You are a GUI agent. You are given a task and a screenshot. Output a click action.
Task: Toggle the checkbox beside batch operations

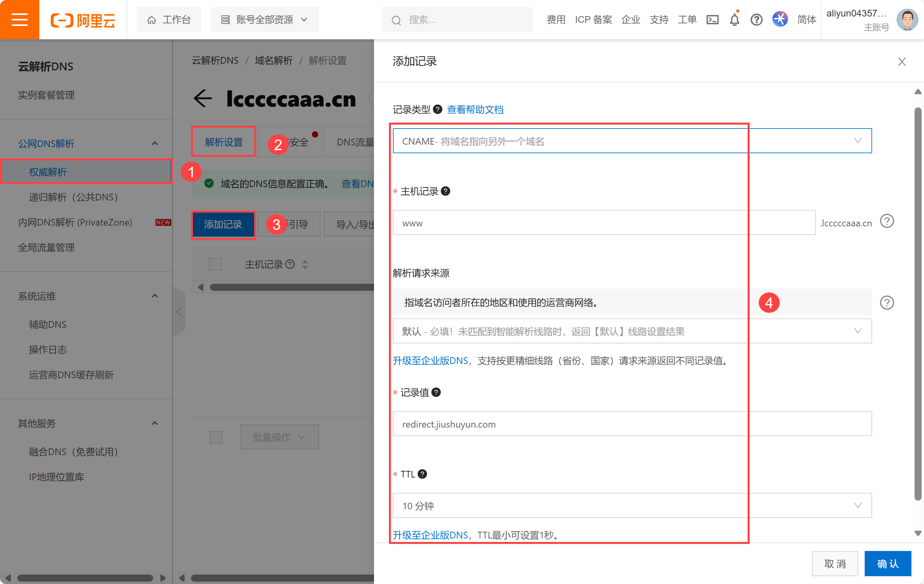(x=216, y=437)
